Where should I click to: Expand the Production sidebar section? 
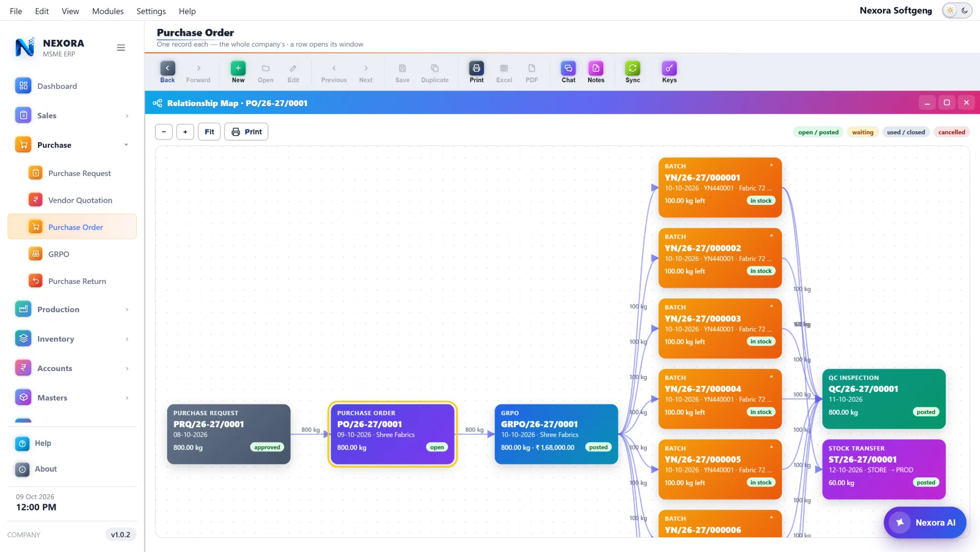72,310
